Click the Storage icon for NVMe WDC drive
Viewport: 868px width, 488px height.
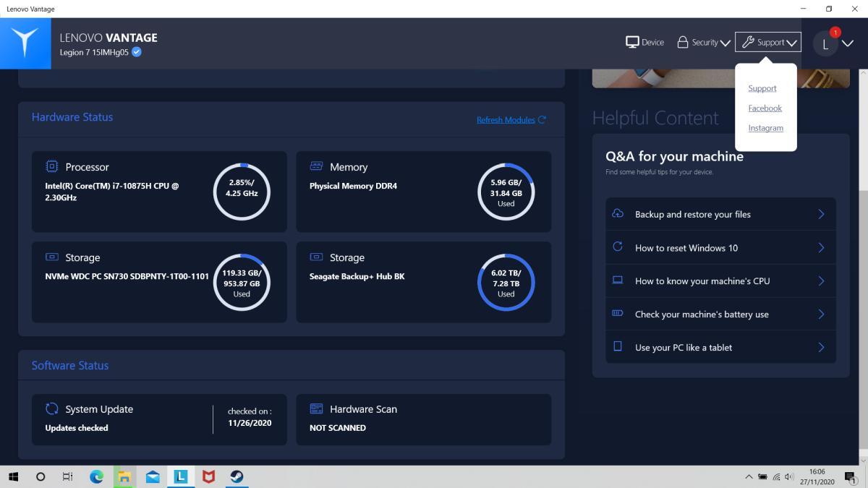[52, 257]
